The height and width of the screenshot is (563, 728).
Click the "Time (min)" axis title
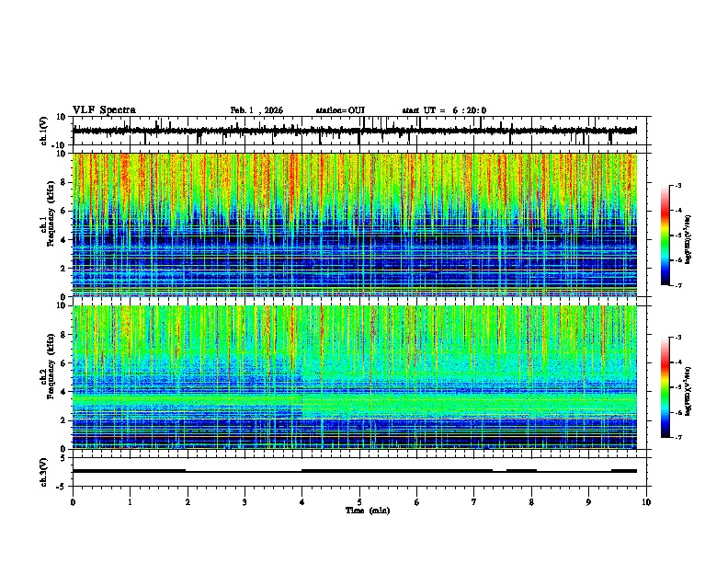pos(368,511)
